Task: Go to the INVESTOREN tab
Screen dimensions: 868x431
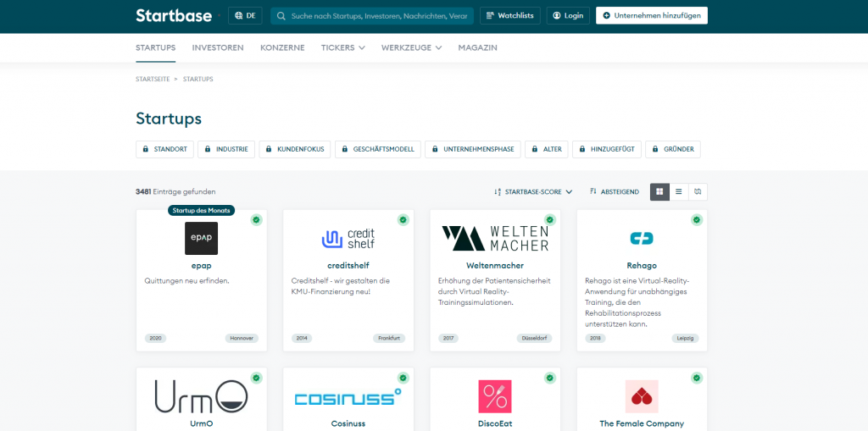Action: [x=218, y=47]
